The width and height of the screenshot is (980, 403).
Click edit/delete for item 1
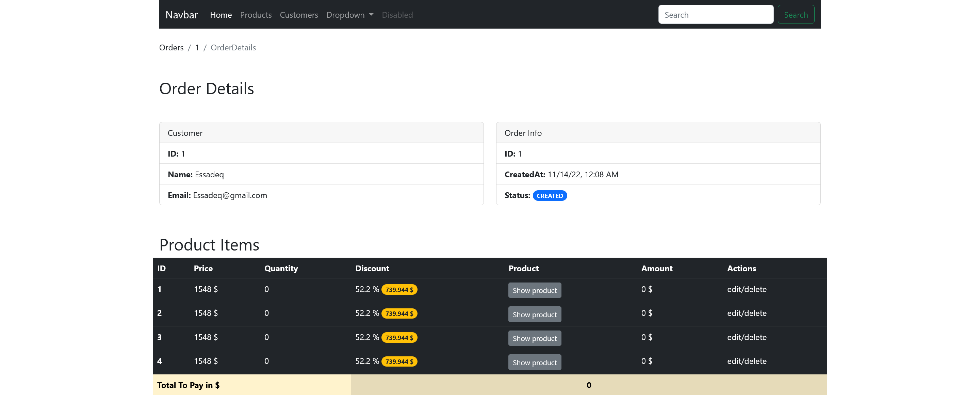(747, 289)
